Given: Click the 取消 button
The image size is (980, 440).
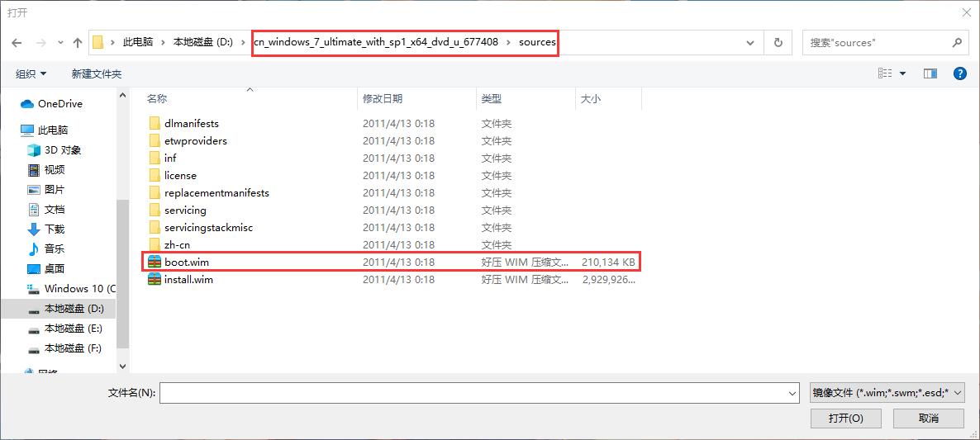Looking at the screenshot, I should [x=929, y=419].
